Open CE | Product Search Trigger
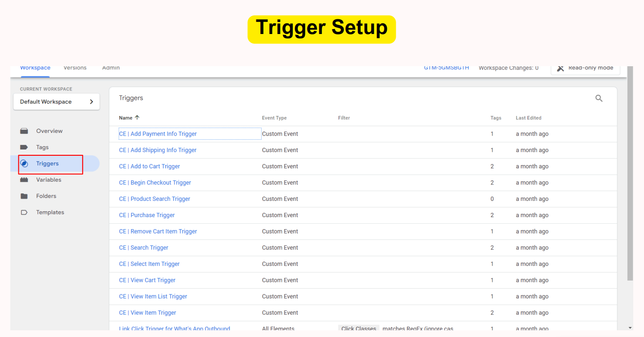 click(x=154, y=199)
